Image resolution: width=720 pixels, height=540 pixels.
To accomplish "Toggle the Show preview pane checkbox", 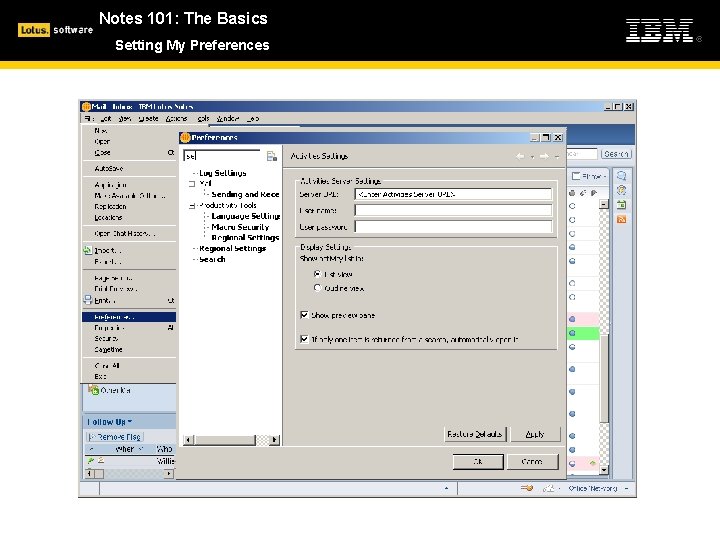I will click(304, 315).
